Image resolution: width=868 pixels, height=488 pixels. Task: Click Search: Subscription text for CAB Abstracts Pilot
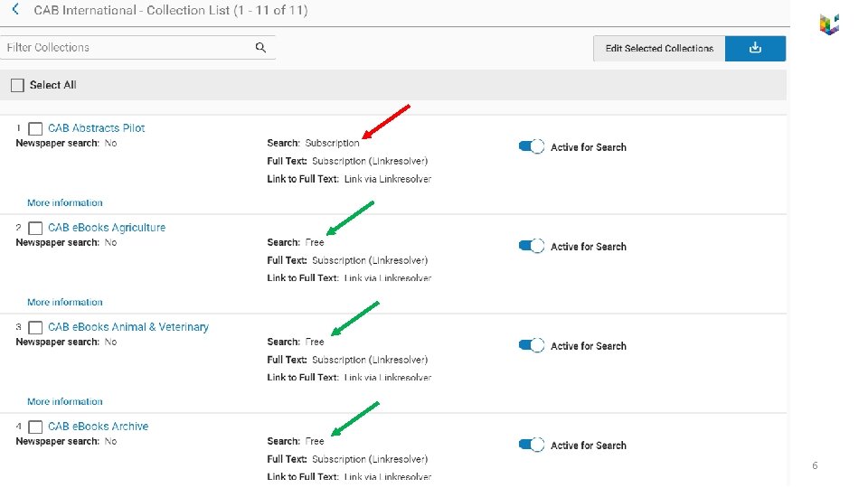tap(313, 143)
